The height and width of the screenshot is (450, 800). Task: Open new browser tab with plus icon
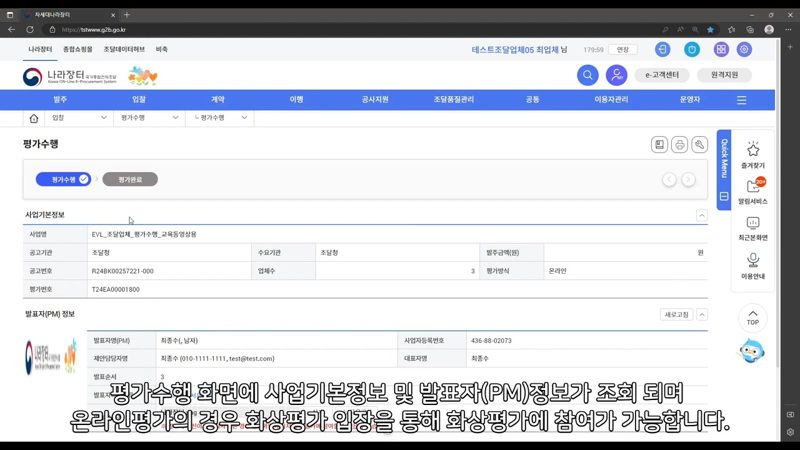pos(127,15)
